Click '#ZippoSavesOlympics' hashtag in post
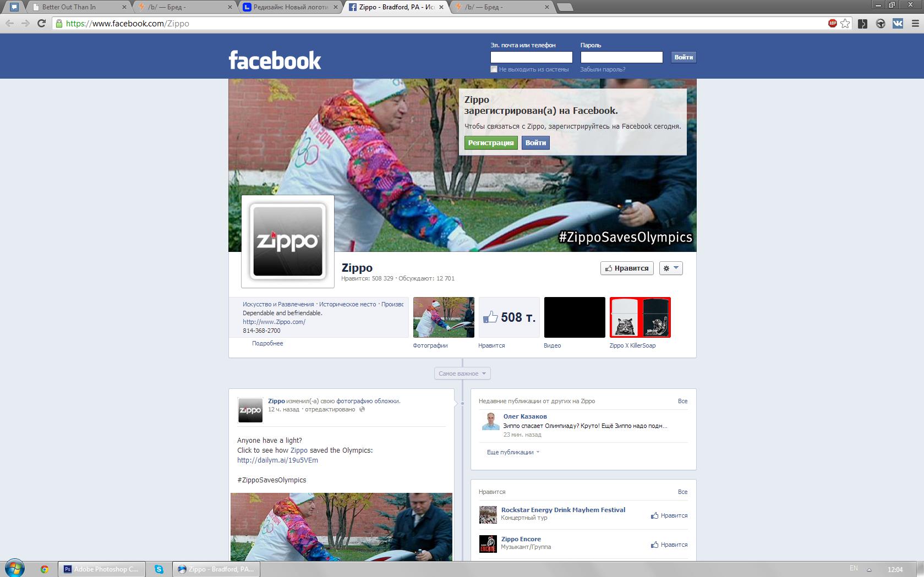Viewport: 924px width, 577px height. [x=272, y=480]
